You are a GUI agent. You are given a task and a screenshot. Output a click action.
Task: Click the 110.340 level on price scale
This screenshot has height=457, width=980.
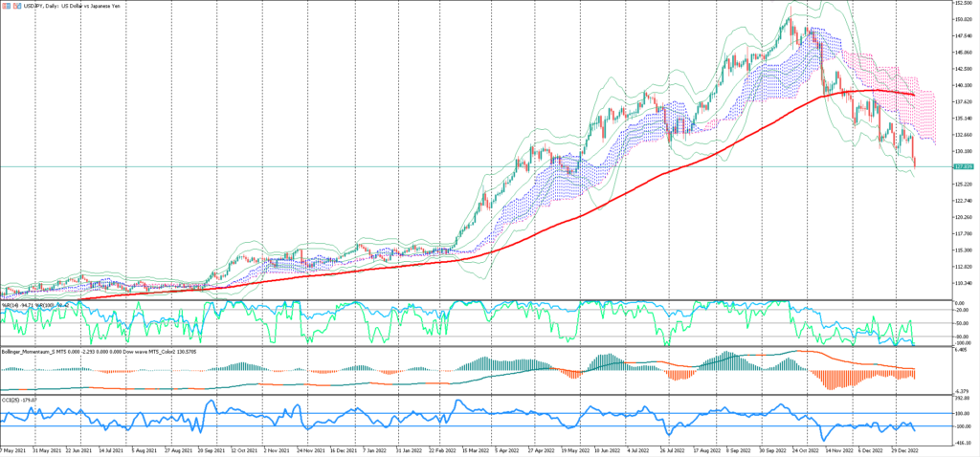962,283
